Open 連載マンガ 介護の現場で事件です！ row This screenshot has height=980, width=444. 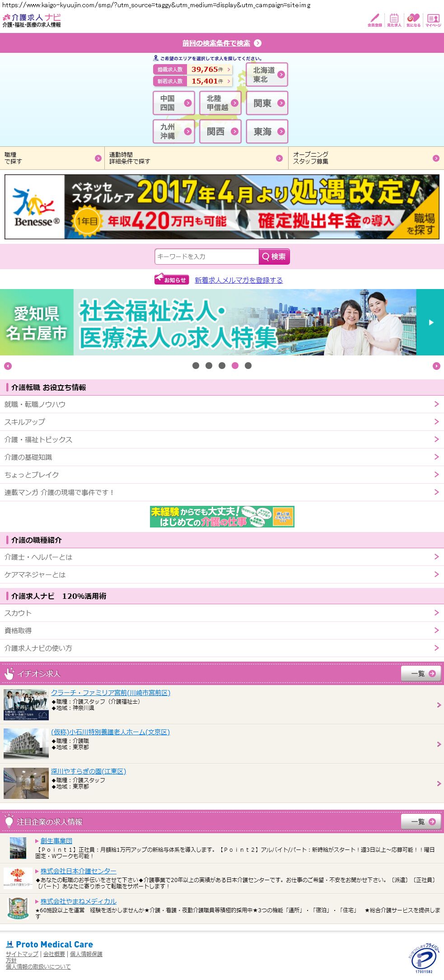(222, 492)
